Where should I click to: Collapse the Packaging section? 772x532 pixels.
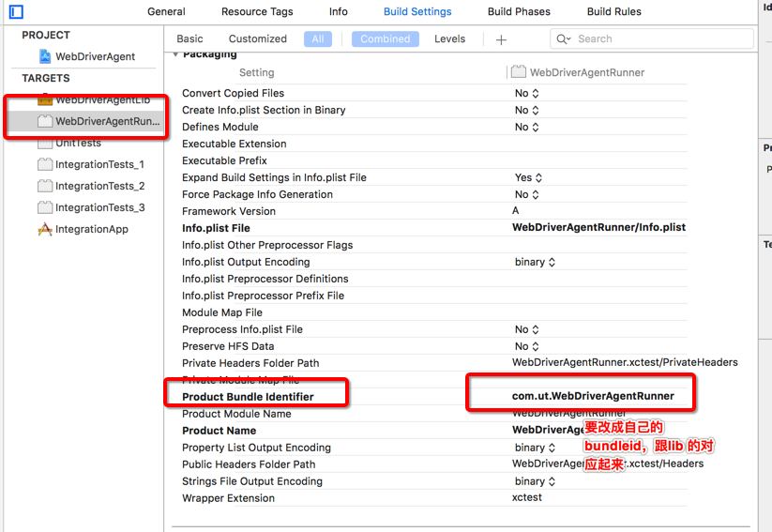pyautogui.click(x=175, y=54)
